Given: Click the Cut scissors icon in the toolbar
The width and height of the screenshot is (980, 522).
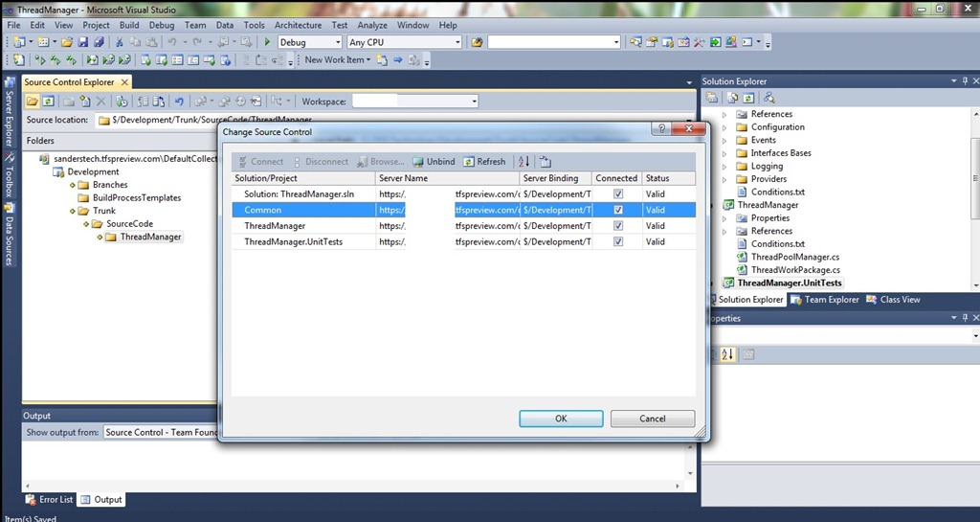Looking at the screenshot, I should click(120, 42).
